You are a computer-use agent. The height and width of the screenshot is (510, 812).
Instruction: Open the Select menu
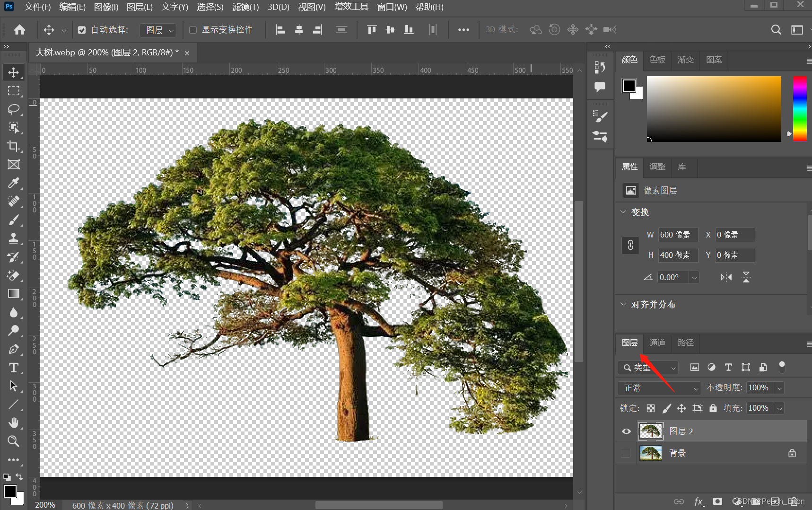coord(210,7)
